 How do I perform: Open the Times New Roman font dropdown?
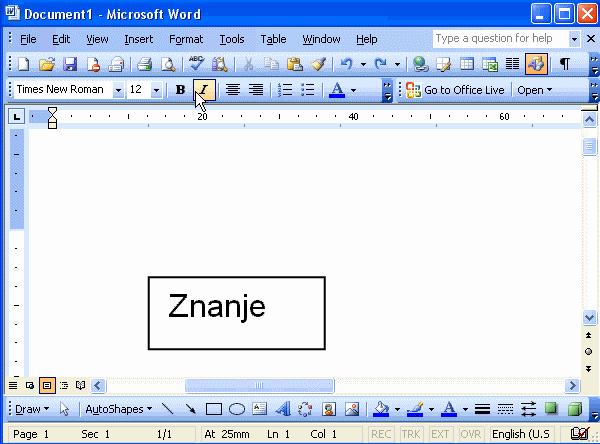pyautogui.click(x=118, y=90)
